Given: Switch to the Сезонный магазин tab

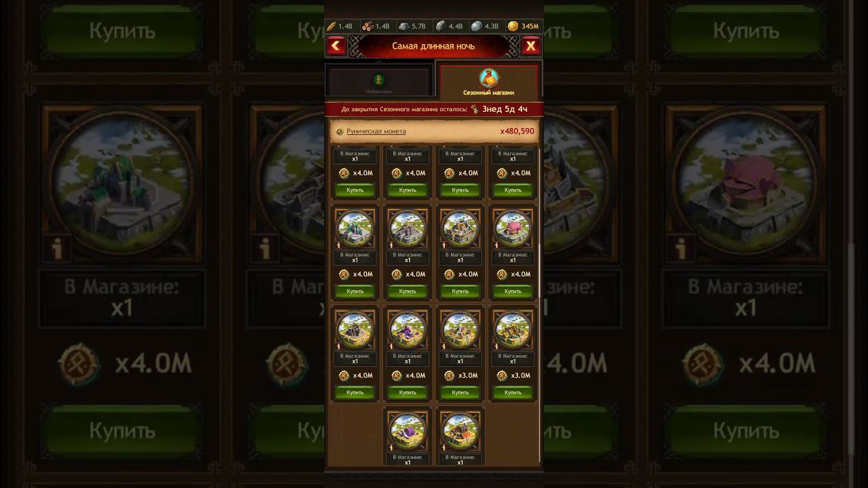Looking at the screenshot, I should pos(488,82).
